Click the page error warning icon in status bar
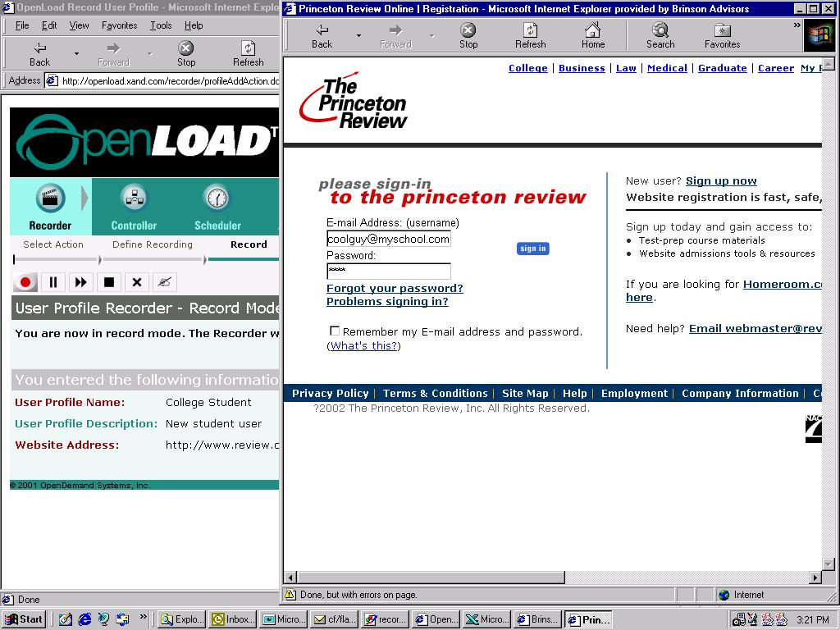 (290, 594)
